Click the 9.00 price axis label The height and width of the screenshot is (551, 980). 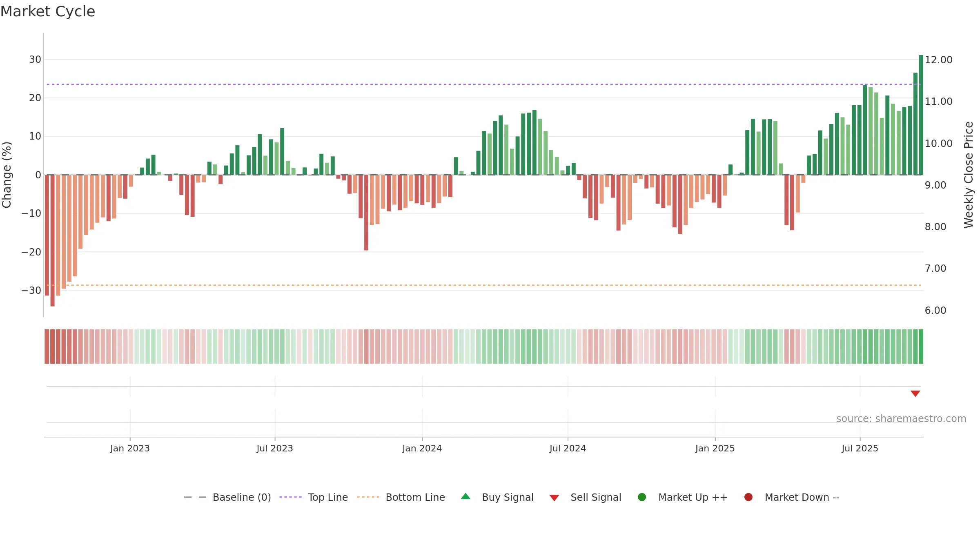pos(935,185)
